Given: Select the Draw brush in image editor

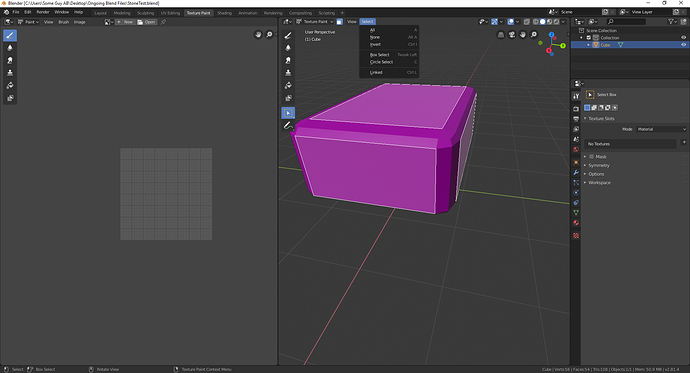Looking at the screenshot, I should pyautogui.click(x=10, y=35).
